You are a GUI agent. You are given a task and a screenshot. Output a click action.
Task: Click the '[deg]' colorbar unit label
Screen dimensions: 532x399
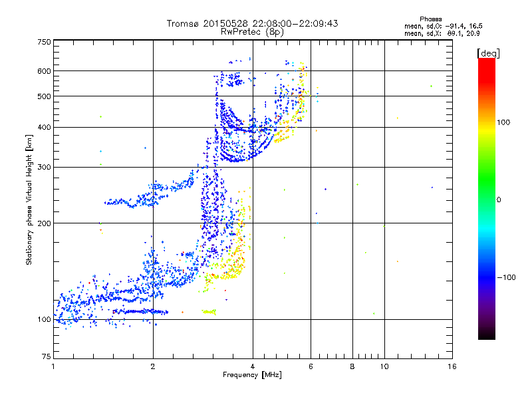point(488,53)
